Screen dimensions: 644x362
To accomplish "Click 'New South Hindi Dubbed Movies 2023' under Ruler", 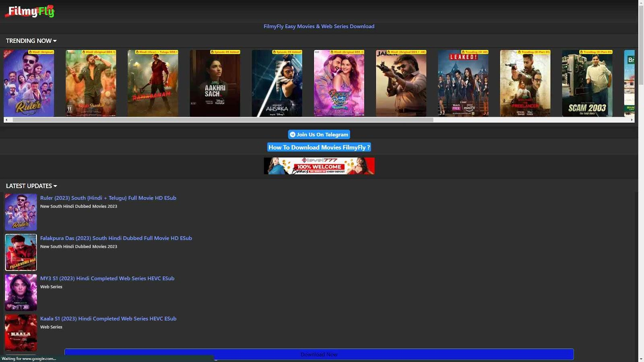I will point(78,206).
